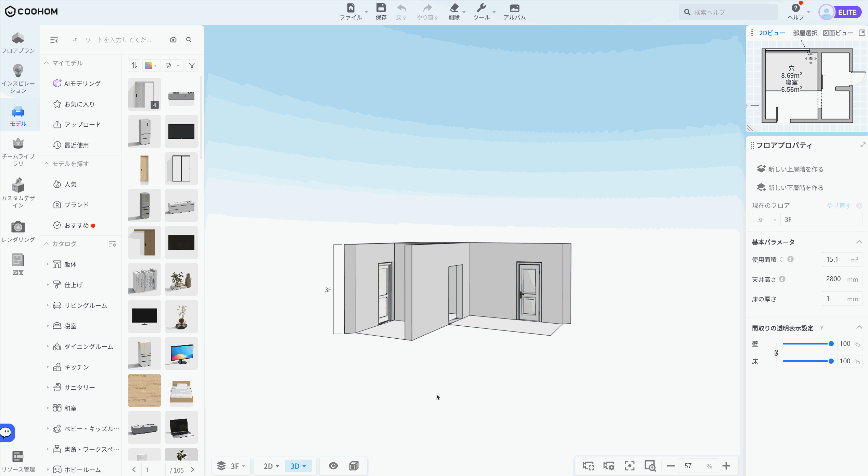Screen dimensions: 868x476
Task: Switch to the 部屋選択 tab
Action: coord(805,33)
